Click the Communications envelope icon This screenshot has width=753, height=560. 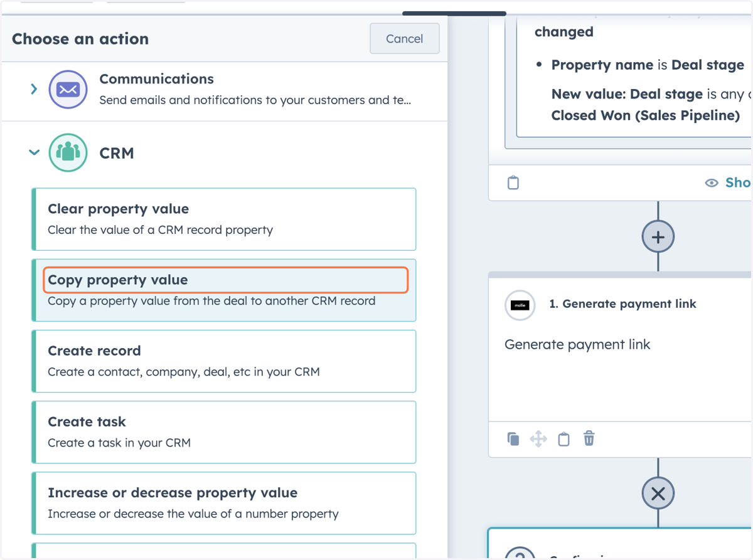tap(68, 90)
